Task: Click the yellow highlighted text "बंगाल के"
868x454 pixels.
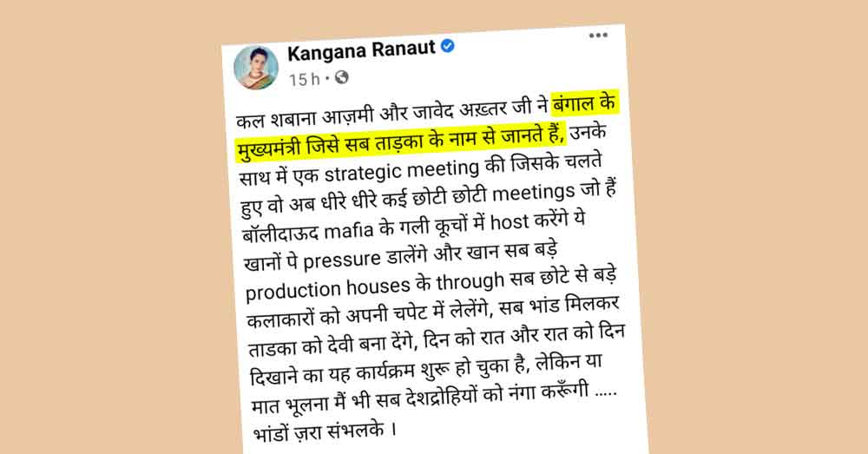Action: point(584,104)
